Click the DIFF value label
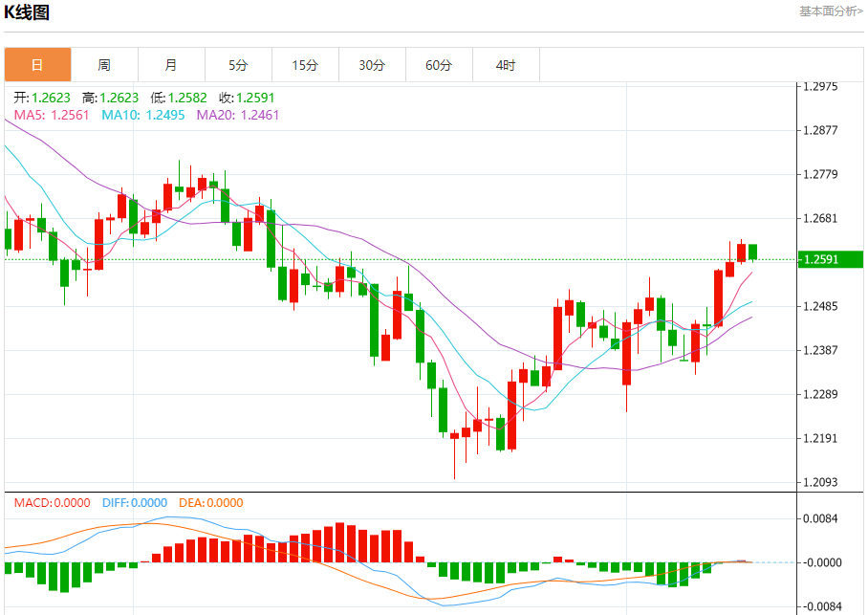The image size is (868, 615). [x=132, y=502]
